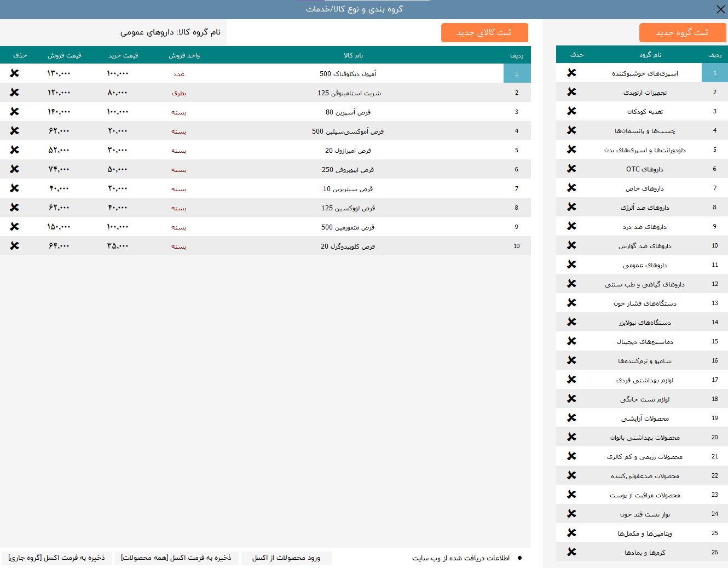Delete the product قرص متفورمین 500
728x568 pixels.
pyautogui.click(x=14, y=227)
